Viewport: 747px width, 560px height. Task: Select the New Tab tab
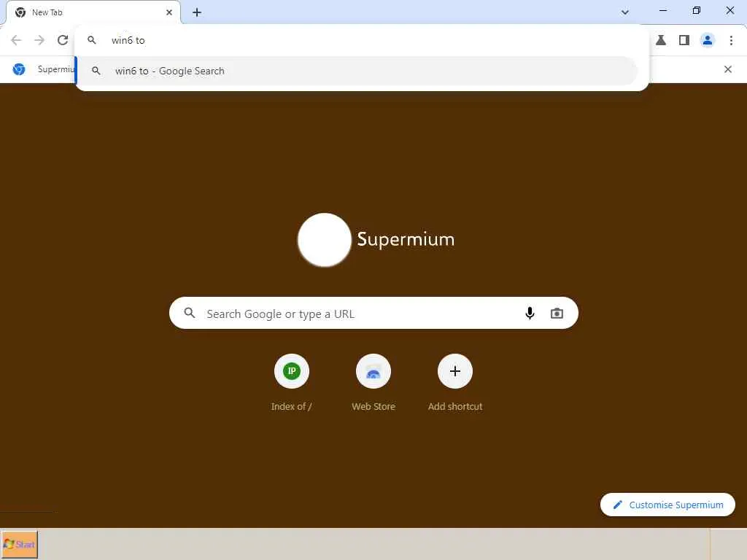click(93, 12)
